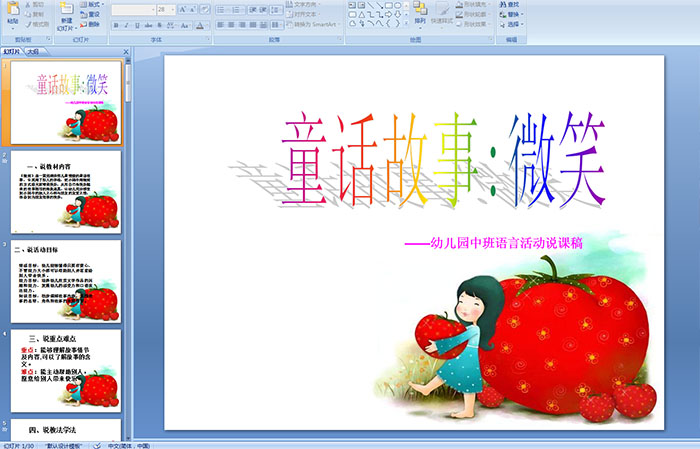Toggle center text alignment
The height and width of the screenshot is (449, 700).
(231, 25)
